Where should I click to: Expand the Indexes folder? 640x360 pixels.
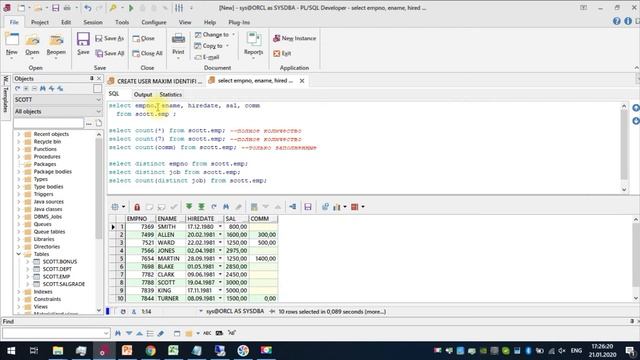coord(18,292)
